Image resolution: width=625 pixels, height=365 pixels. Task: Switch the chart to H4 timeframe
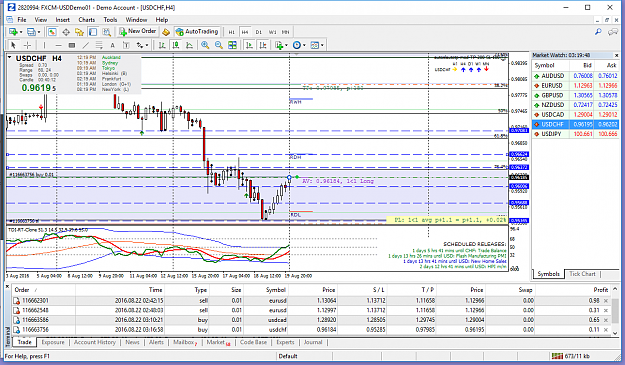[x=245, y=32]
